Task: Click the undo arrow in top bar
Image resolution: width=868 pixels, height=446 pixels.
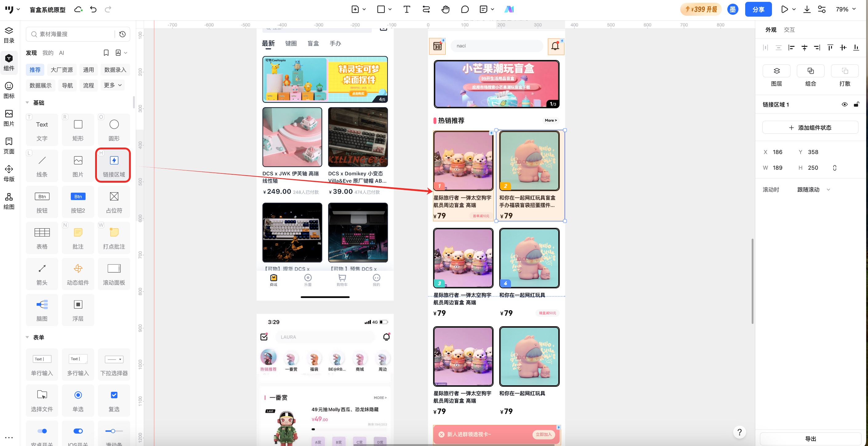Action: coord(93,10)
